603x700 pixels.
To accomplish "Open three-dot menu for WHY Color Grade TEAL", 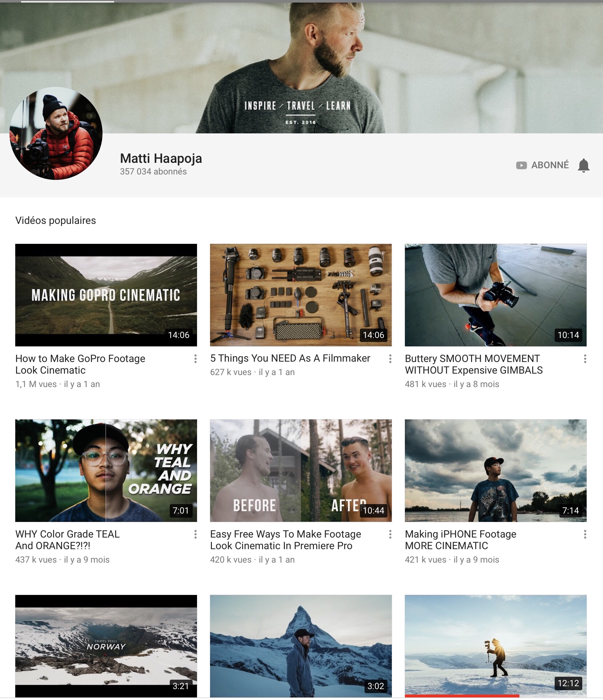I will tap(196, 534).
